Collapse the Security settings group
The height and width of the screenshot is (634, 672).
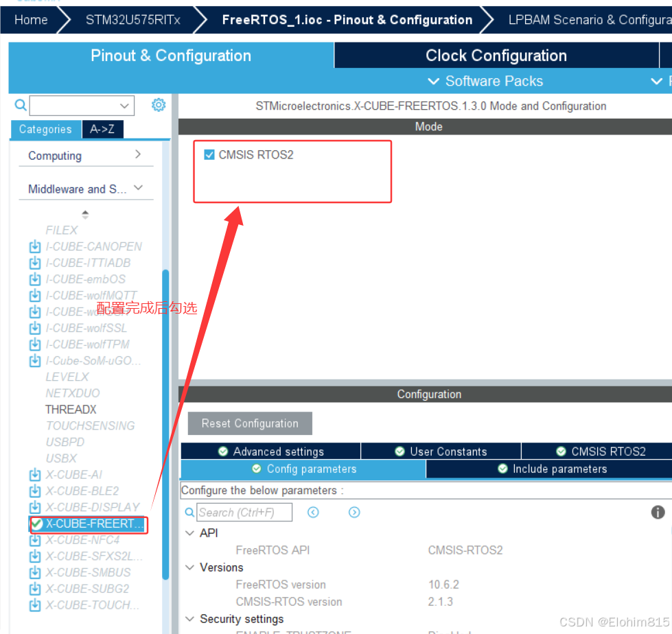189,619
